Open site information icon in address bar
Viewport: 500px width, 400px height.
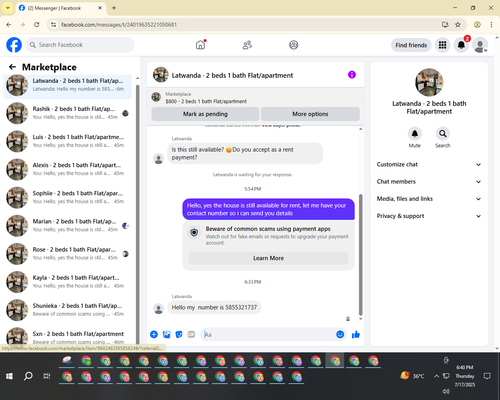(53, 25)
